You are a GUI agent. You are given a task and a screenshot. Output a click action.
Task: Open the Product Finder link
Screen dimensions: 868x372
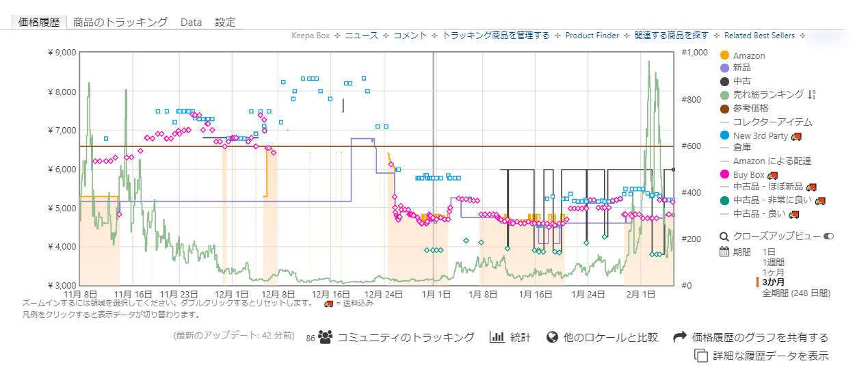pyautogui.click(x=592, y=36)
